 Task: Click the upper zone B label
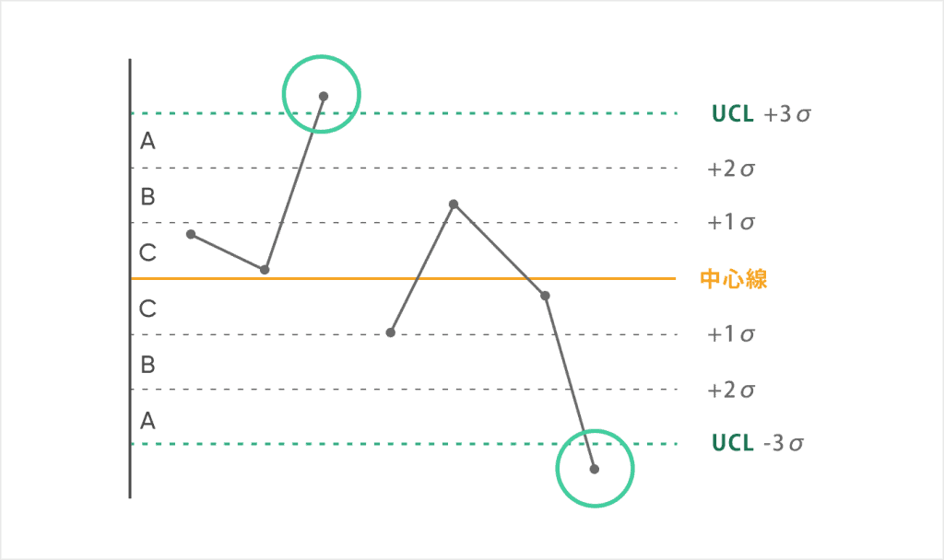click(x=147, y=197)
